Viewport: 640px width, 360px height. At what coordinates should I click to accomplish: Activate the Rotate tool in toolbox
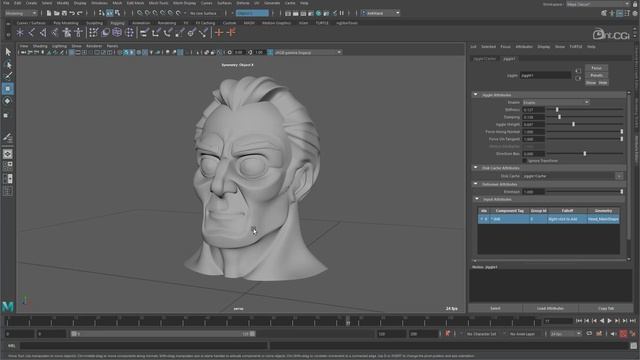8,101
